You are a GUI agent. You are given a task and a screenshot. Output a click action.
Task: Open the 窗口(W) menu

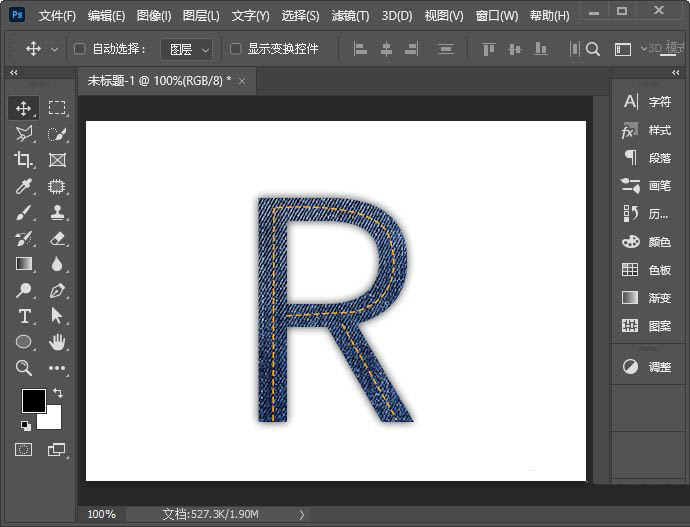(497, 16)
